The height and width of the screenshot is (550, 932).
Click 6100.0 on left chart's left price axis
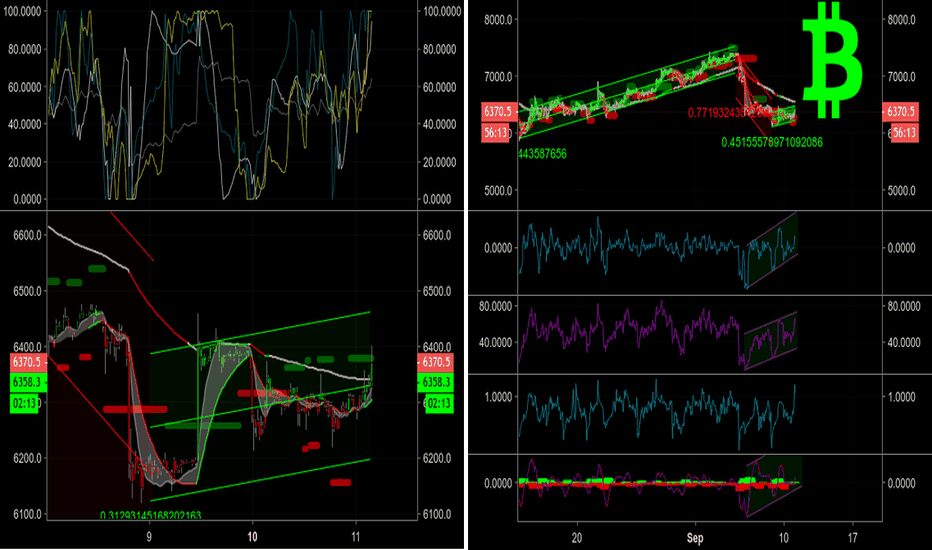(27, 514)
